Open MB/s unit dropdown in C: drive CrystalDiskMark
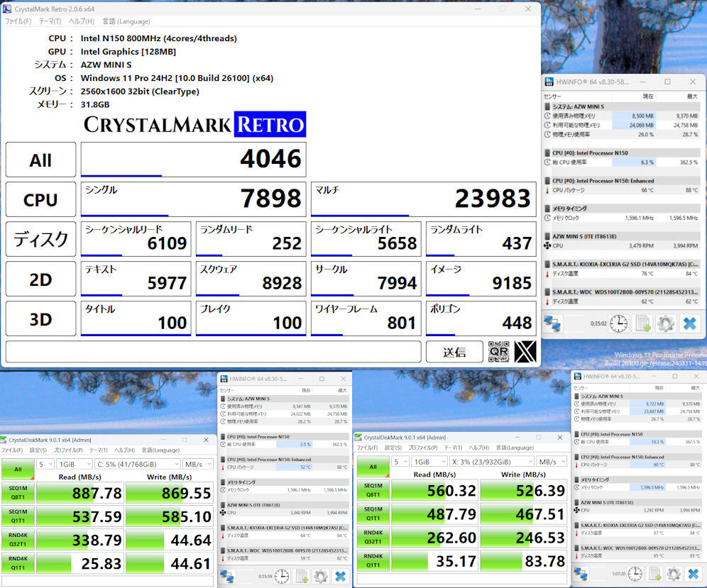The height and width of the screenshot is (588, 707). 197,464
